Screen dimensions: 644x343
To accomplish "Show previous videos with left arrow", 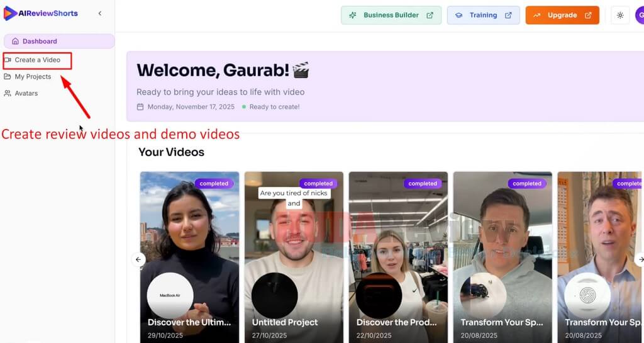I will 138,259.
